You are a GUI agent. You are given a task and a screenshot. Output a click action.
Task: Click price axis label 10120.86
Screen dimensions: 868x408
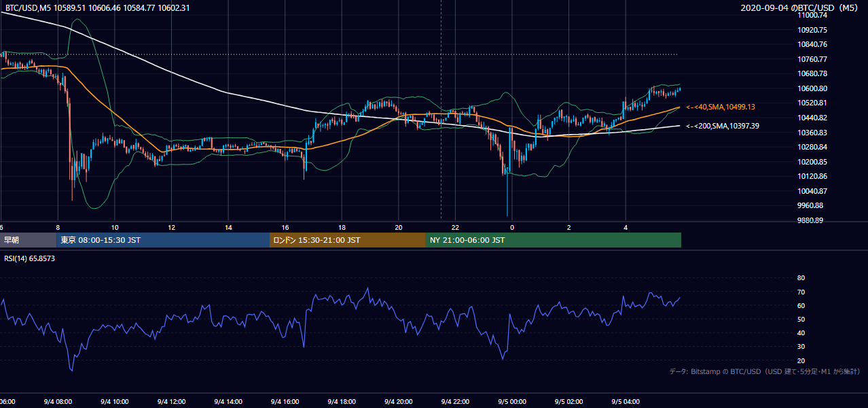812,176
